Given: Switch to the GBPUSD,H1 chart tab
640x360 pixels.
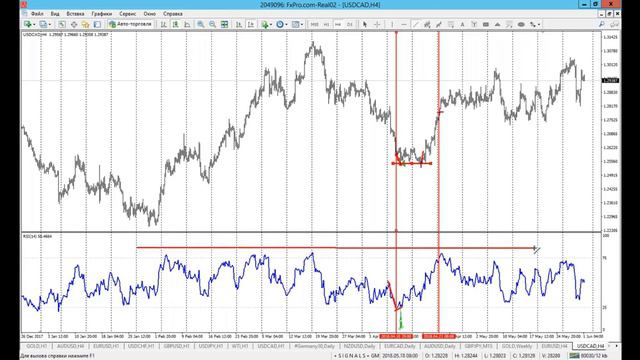Looking at the screenshot, I should (x=177, y=346).
